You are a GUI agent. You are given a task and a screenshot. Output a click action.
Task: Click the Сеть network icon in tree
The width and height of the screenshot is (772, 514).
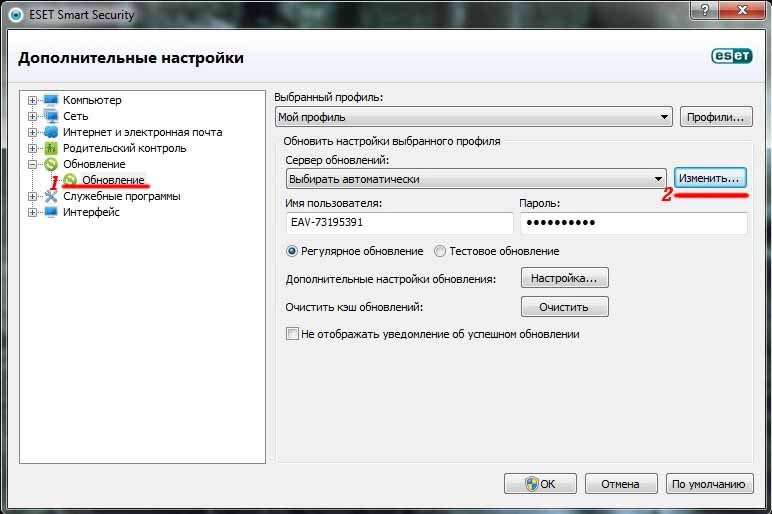[51, 116]
